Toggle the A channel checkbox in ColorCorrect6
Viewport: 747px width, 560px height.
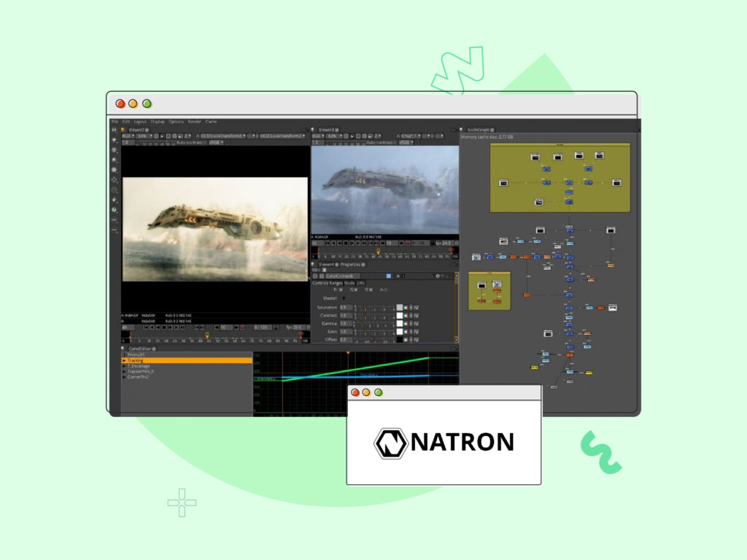coord(385,289)
